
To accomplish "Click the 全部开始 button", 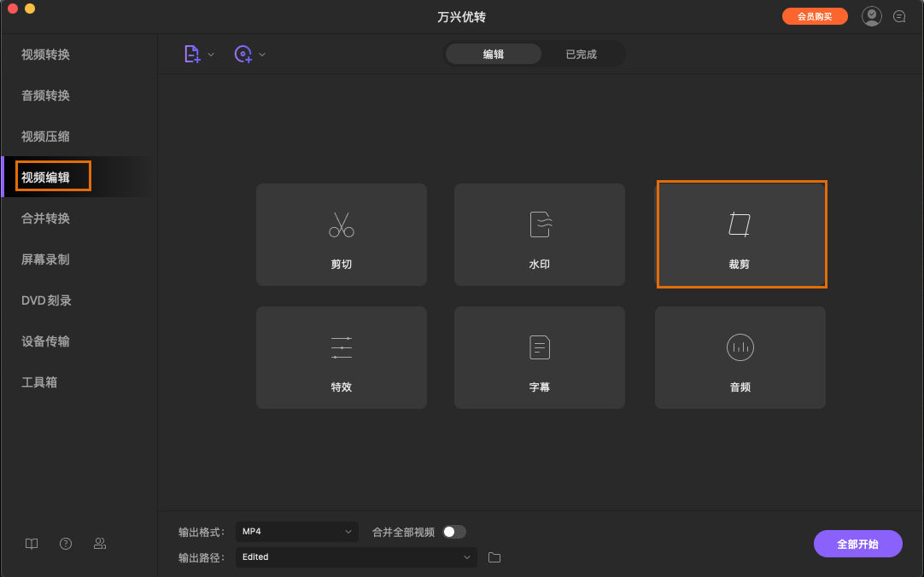I will coord(857,544).
